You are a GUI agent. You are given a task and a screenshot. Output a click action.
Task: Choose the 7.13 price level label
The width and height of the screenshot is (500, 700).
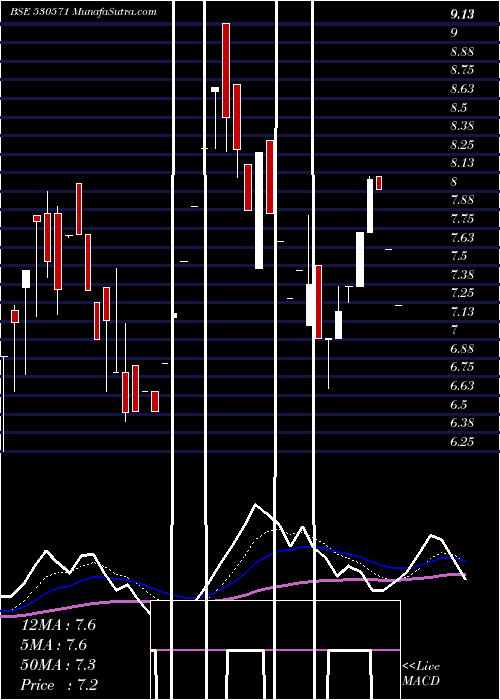[462, 312]
